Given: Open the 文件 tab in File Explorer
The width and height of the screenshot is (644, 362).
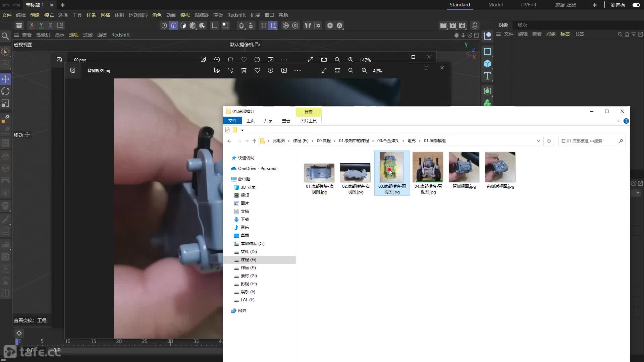Looking at the screenshot, I should pyautogui.click(x=232, y=121).
